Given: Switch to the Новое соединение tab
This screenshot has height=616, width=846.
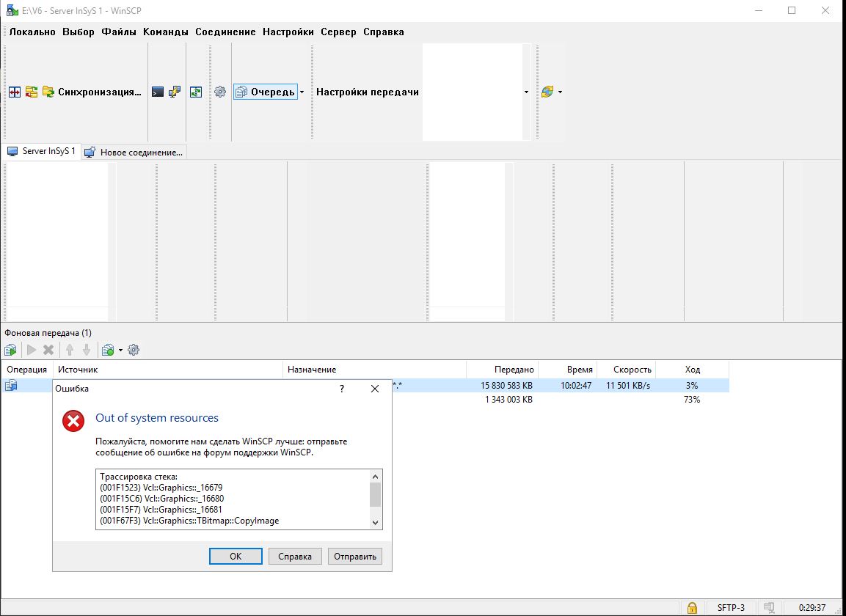Looking at the screenshot, I should (134, 152).
